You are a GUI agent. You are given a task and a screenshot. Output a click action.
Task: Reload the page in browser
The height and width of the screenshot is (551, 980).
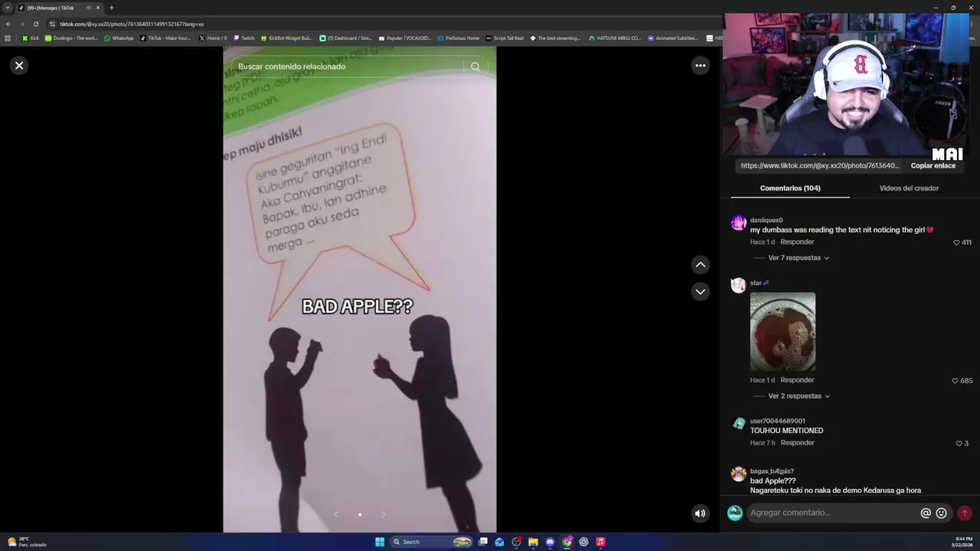(x=35, y=24)
